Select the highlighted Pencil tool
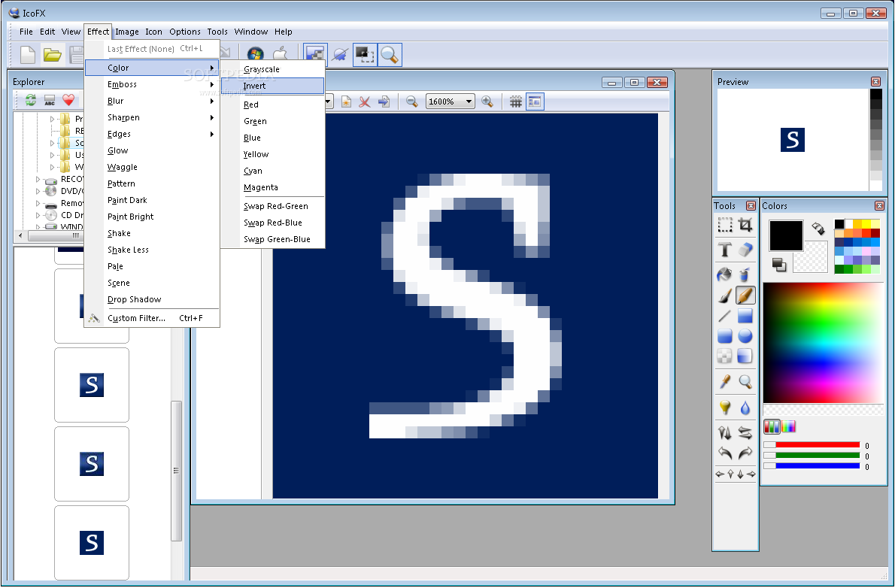Screen dimensions: 895x588 tap(745, 296)
